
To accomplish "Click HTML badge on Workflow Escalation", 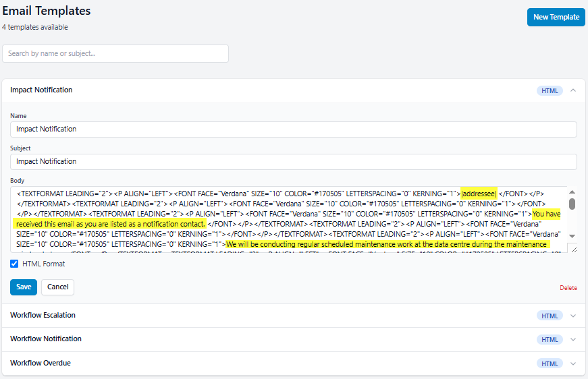I will pos(550,316).
